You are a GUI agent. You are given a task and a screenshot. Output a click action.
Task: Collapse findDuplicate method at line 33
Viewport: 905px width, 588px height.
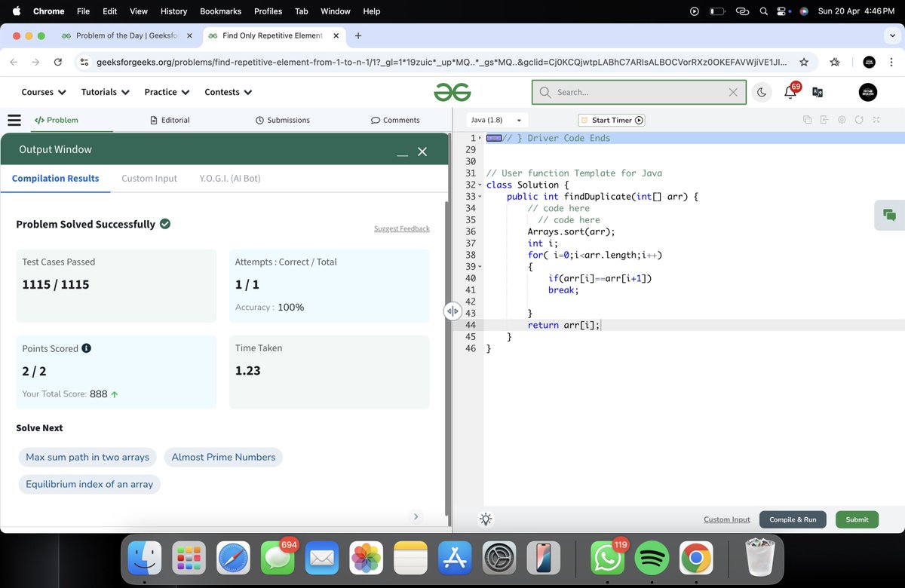pyautogui.click(x=480, y=197)
